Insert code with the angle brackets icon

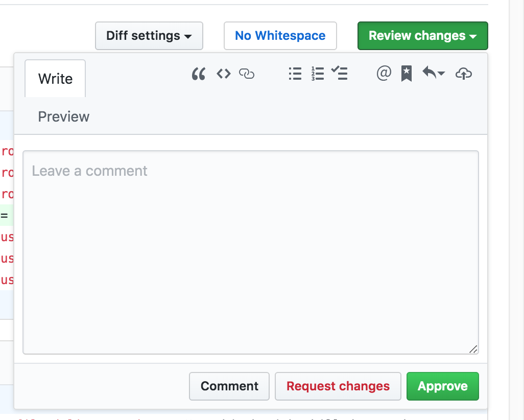224,74
